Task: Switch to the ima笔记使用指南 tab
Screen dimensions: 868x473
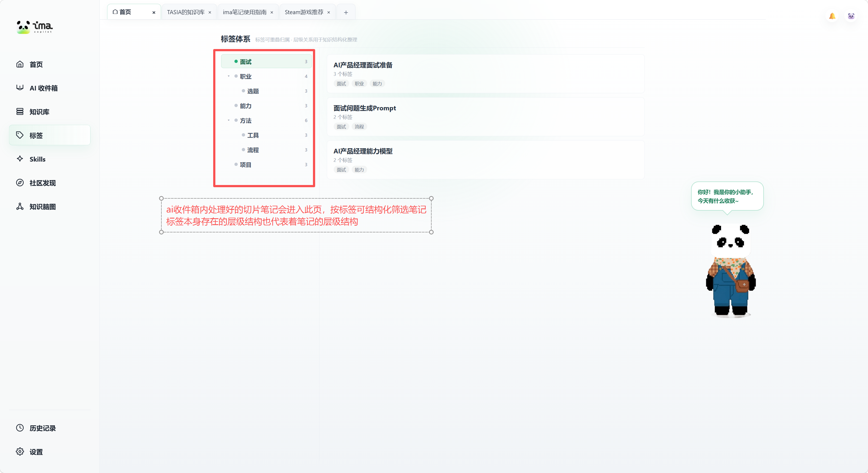Action: [x=248, y=12]
